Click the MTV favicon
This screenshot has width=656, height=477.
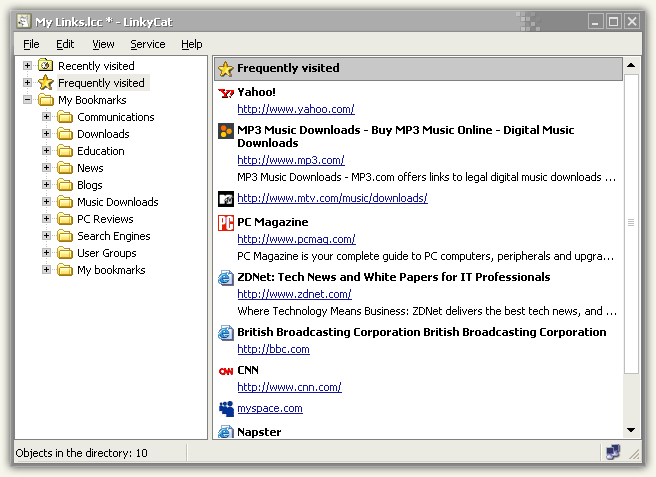coord(226,199)
